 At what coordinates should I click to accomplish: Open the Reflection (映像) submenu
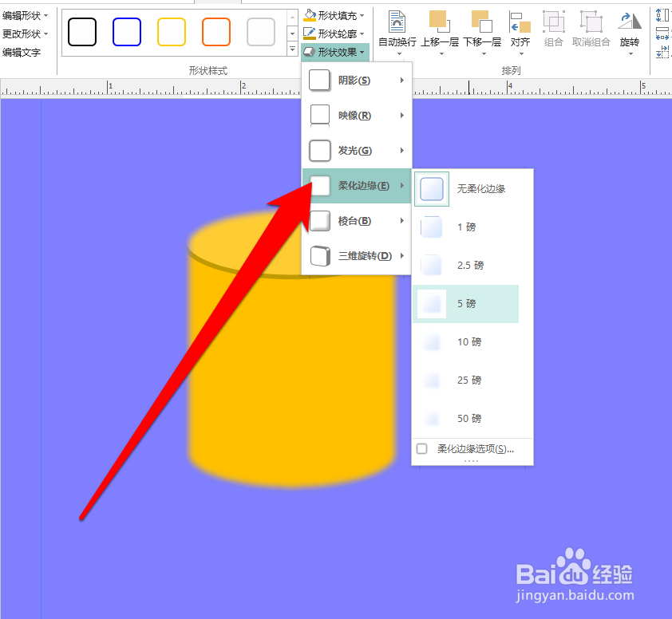[x=357, y=116]
